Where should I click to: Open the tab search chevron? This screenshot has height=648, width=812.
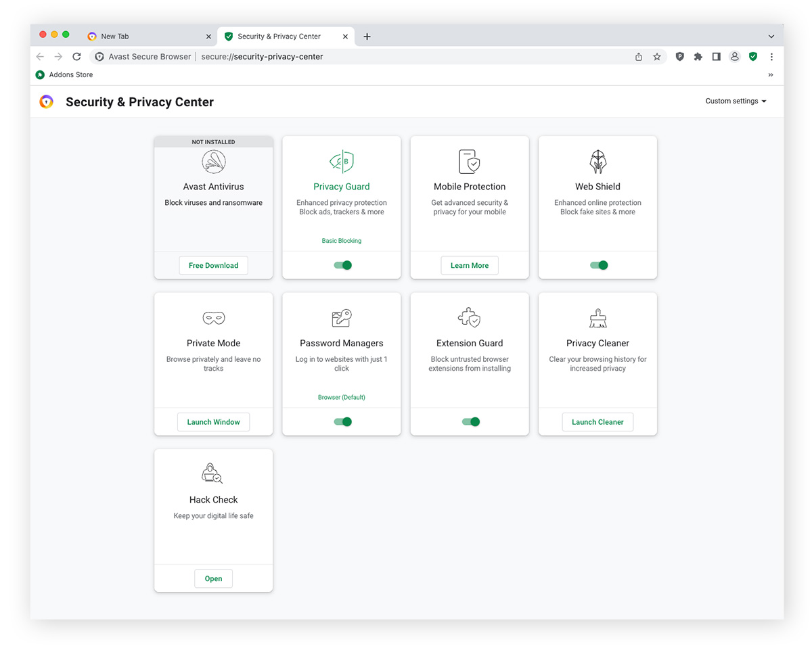[x=771, y=37]
